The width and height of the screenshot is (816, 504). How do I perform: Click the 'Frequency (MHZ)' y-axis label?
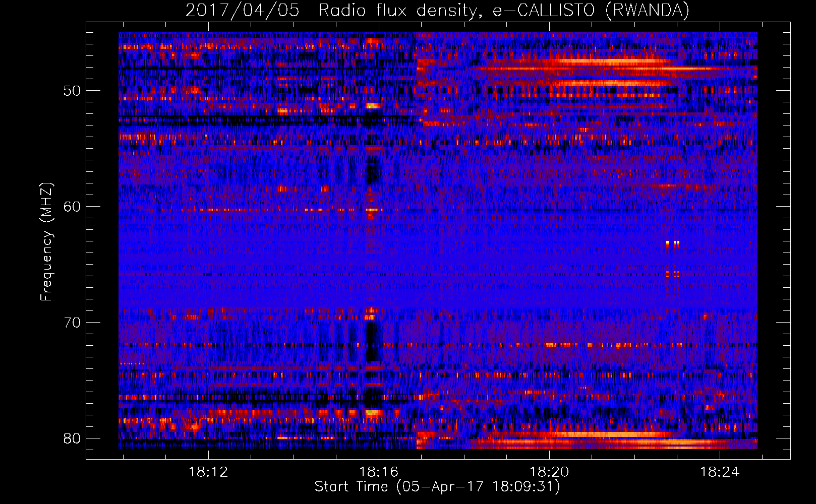[46, 242]
